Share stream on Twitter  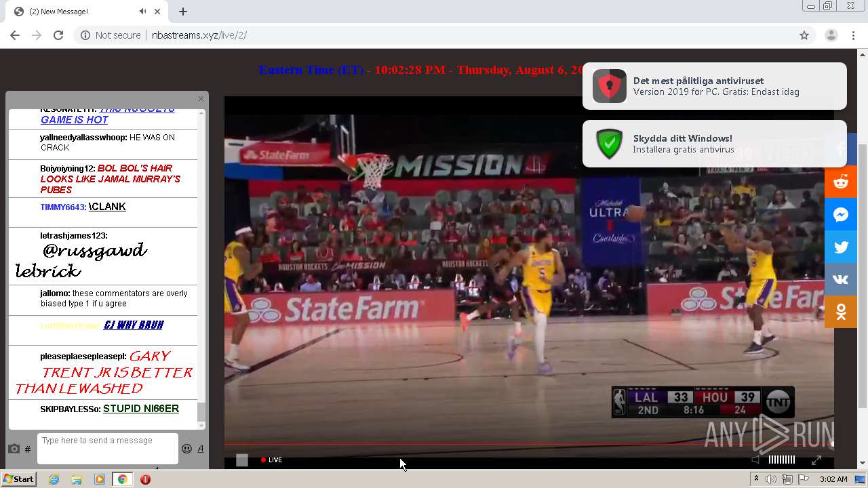coord(841,247)
